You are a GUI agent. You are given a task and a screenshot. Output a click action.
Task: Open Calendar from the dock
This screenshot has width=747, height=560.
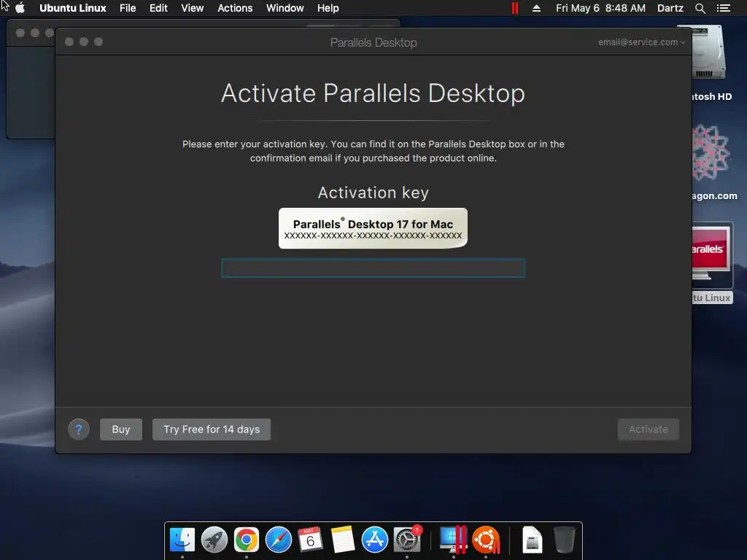tap(310, 540)
